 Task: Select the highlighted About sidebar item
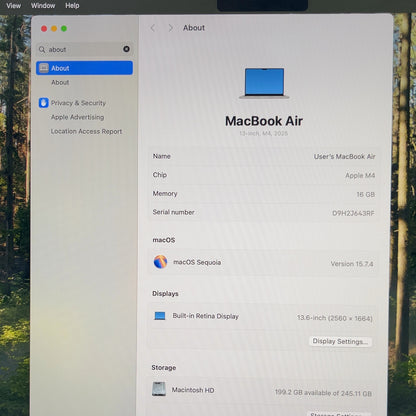click(x=84, y=68)
